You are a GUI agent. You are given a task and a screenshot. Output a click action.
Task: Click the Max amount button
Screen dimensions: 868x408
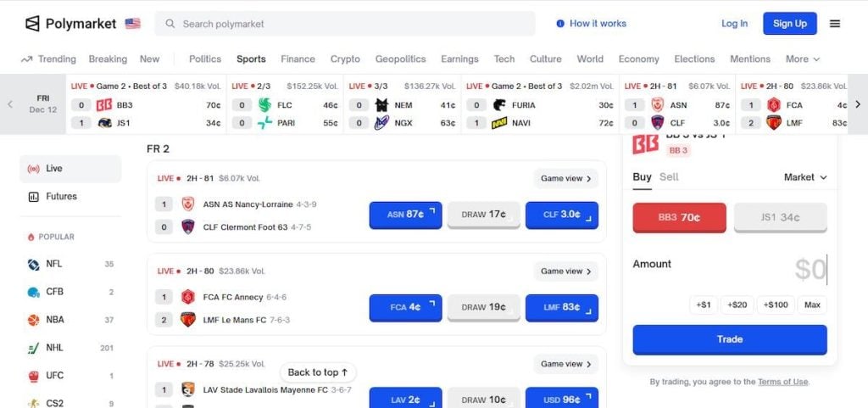812,305
